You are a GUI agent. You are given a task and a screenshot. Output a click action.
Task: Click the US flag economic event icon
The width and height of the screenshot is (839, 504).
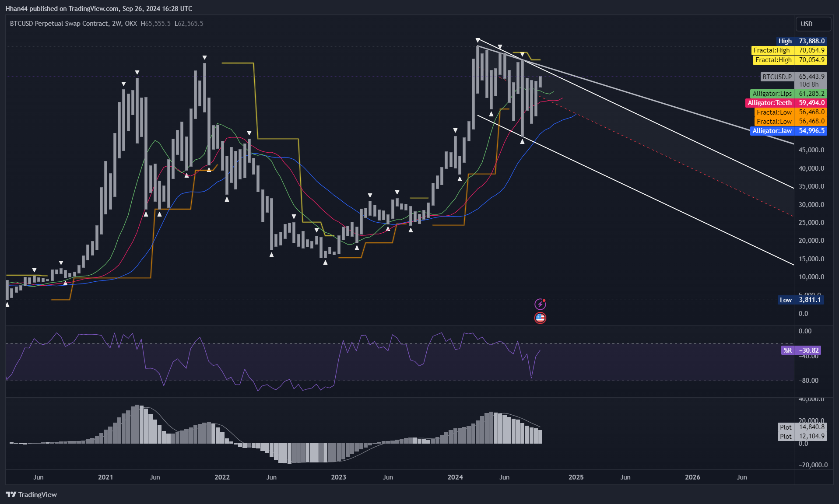pyautogui.click(x=540, y=318)
